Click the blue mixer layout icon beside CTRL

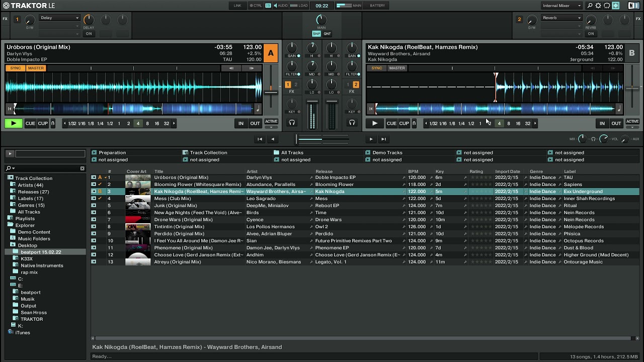coord(268,6)
